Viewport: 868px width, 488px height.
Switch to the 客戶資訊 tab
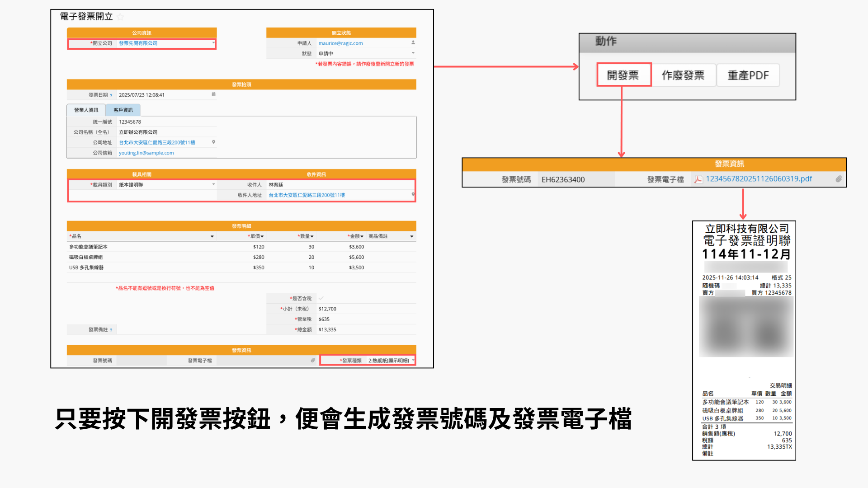pos(123,110)
